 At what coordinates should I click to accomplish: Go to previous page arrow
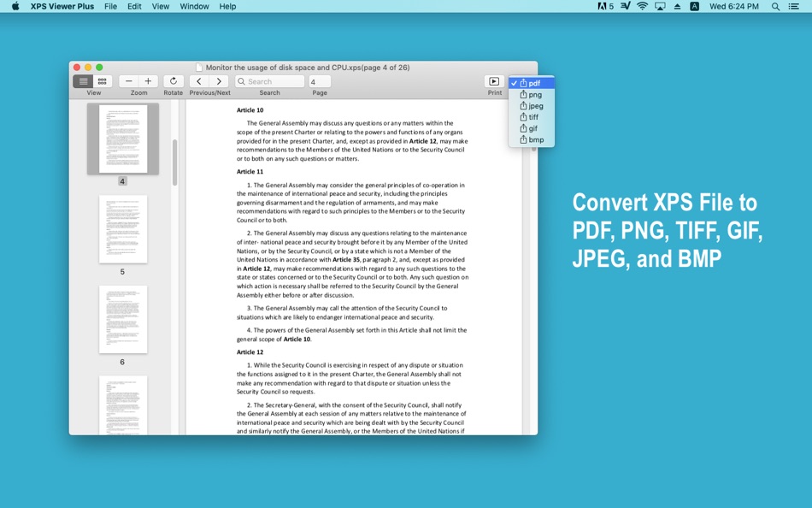click(199, 81)
